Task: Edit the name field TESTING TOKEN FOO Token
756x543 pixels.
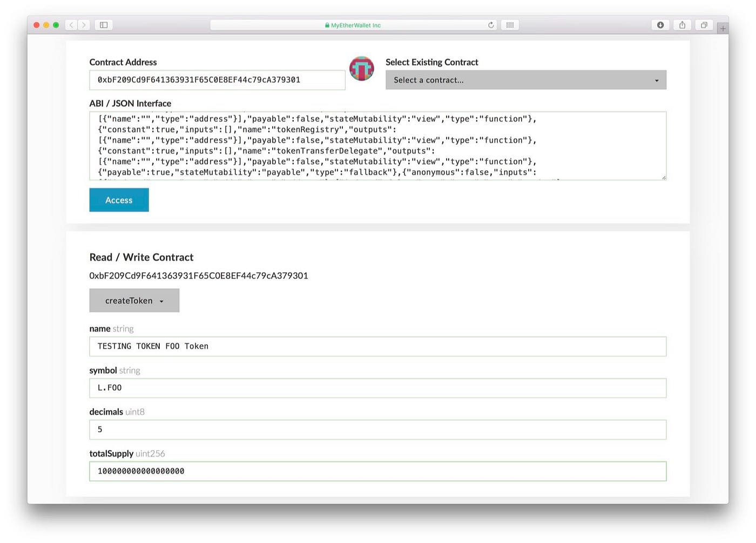Action: point(378,346)
